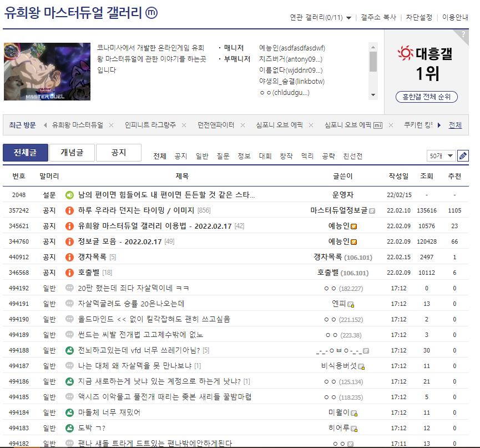Click green image icon for 마돌체 너무 재밌어

pyautogui.click(x=69, y=412)
